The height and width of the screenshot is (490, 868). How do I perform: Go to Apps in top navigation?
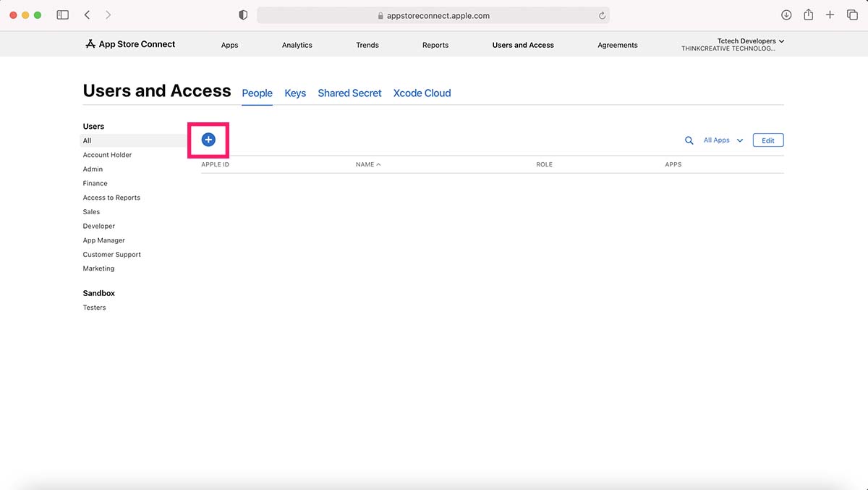tap(230, 45)
